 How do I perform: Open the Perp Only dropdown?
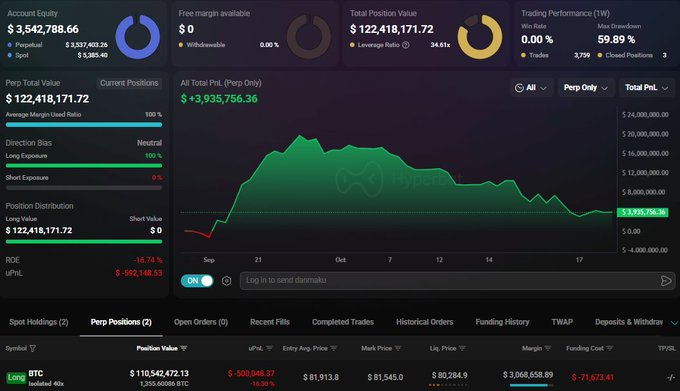(x=585, y=88)
